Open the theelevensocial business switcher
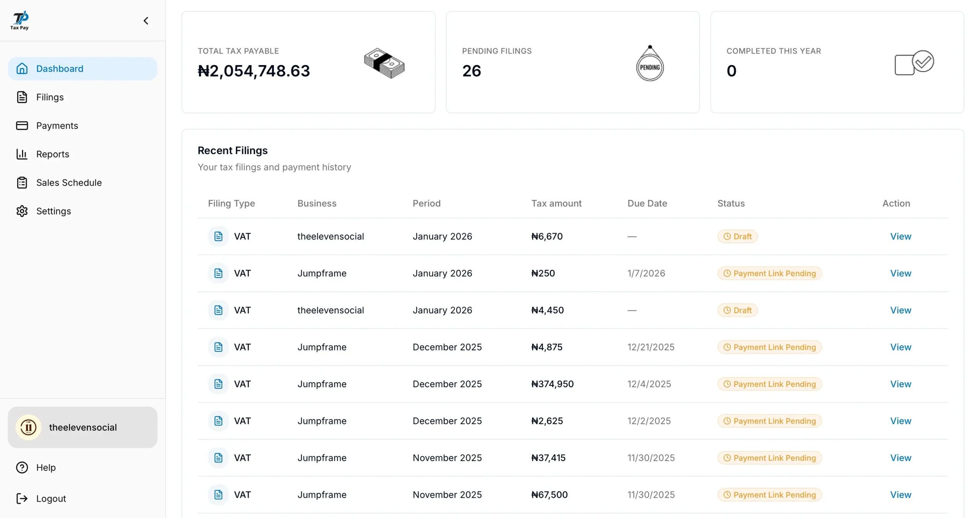Screen dimensions: 980x518 click(83, 427)
